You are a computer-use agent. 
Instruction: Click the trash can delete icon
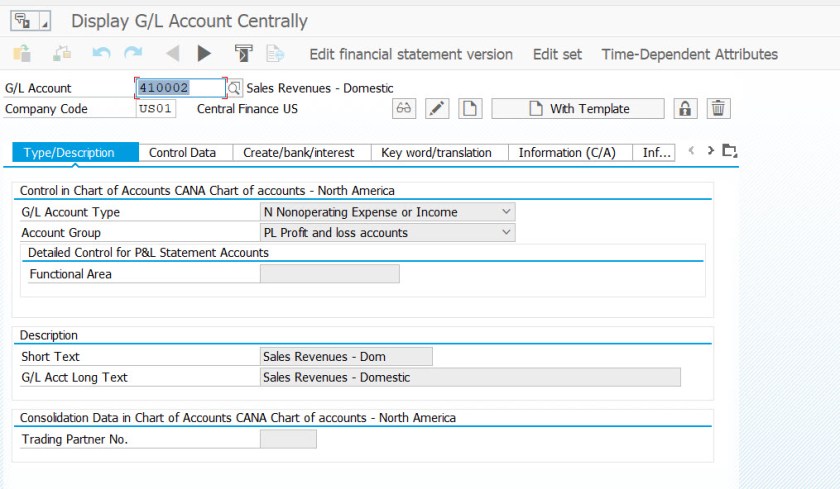pos(718,109)
